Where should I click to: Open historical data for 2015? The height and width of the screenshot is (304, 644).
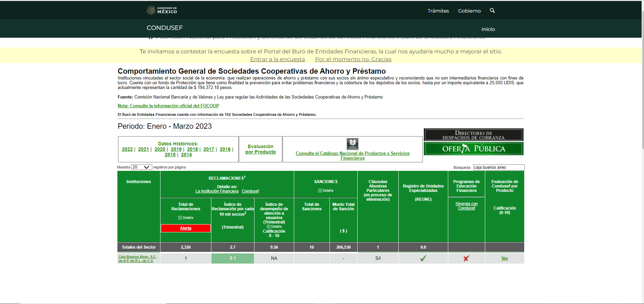[170, 155]
